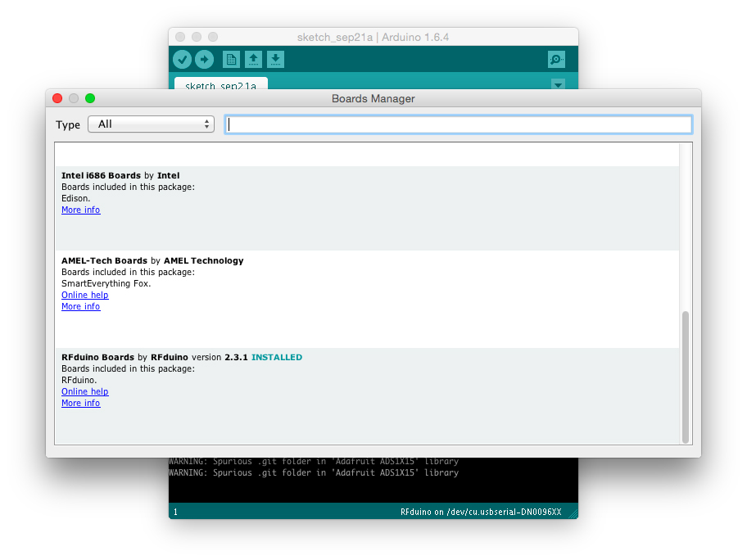This screenshot has width=747, height=560.
Task: Click the Boards Manager list scrollbar thumb
Action: pos(686,377)
